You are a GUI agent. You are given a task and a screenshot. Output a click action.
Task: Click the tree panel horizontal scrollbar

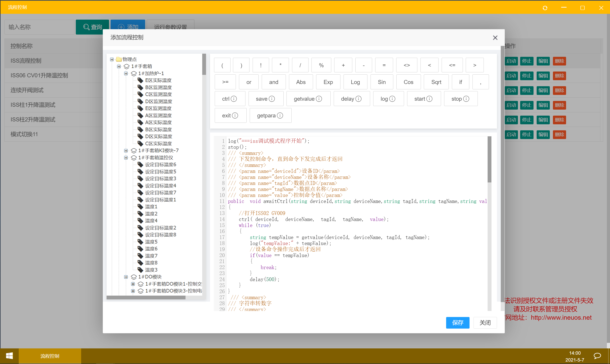point(146,298)
